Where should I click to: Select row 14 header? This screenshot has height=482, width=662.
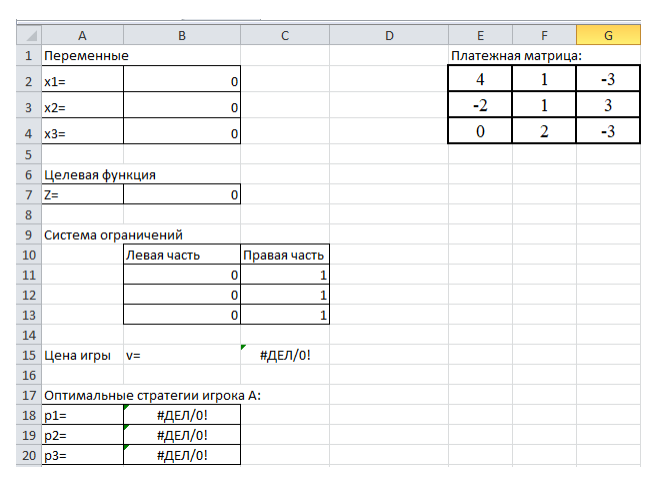29,335
